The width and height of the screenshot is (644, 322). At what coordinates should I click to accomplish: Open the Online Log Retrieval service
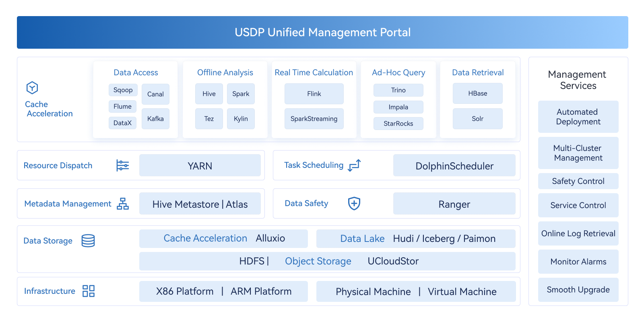(x=578, y=233)
